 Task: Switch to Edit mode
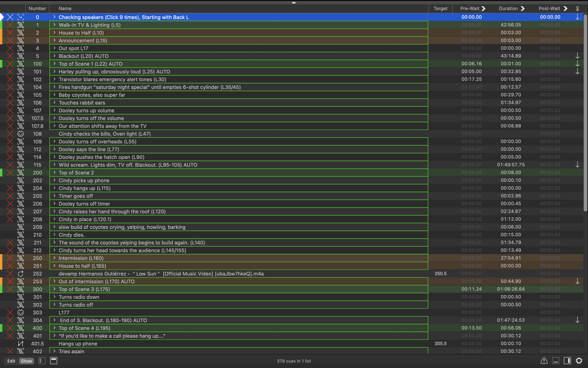[11, 361]
